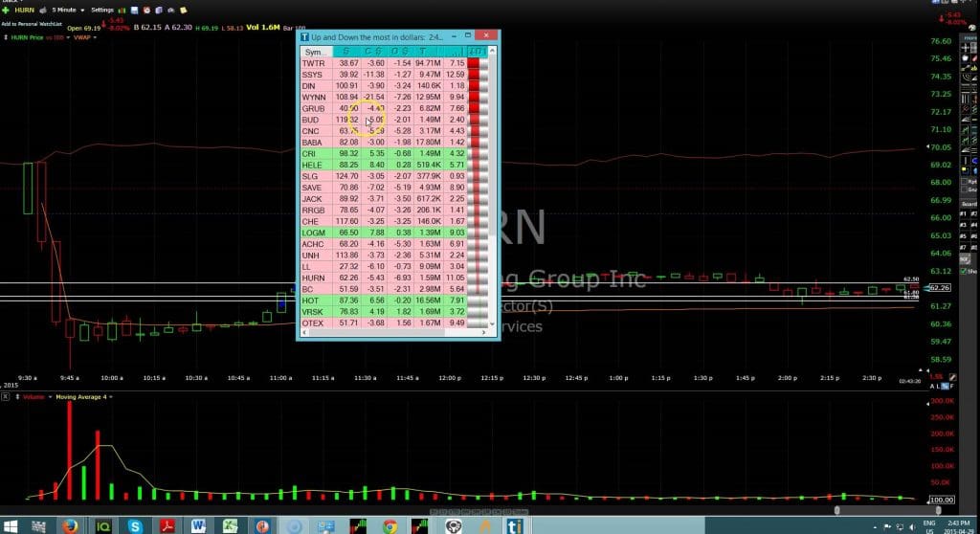This screenshot has height=534, width=980.
Task: Open Firefox from the taskbar
Action: click(x=70, y=526)
